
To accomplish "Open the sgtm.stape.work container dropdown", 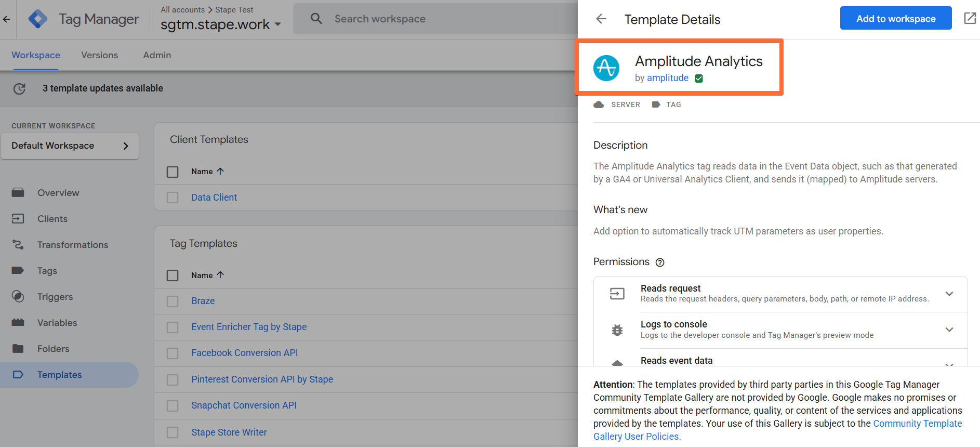I will (221, 24).
